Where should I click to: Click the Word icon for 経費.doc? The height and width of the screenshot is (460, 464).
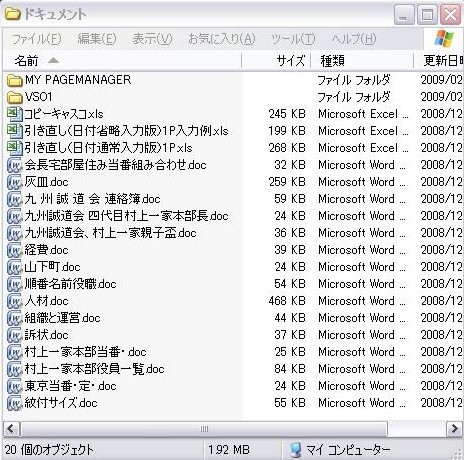[14, 250]
